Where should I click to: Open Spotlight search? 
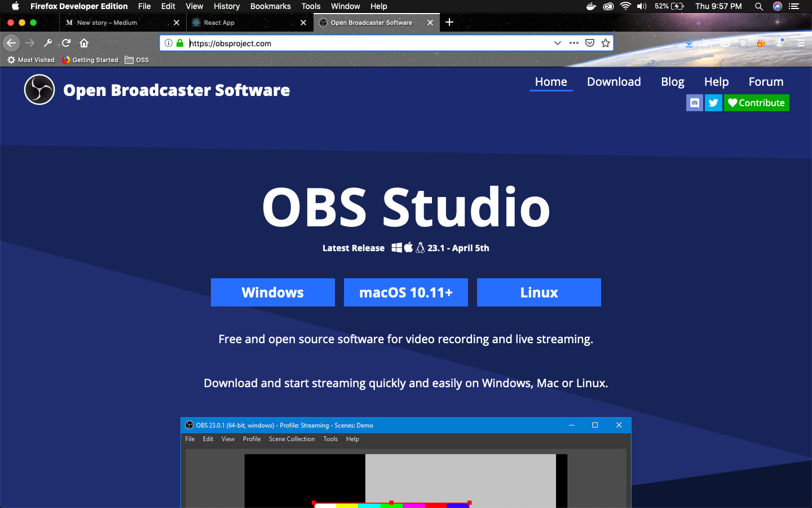click(x=759, y=6)
